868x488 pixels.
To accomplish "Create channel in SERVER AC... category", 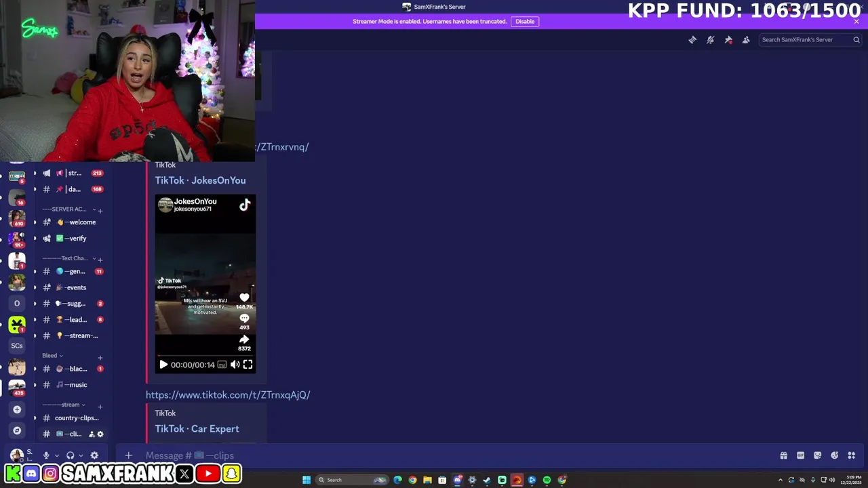I will point(100,211).
